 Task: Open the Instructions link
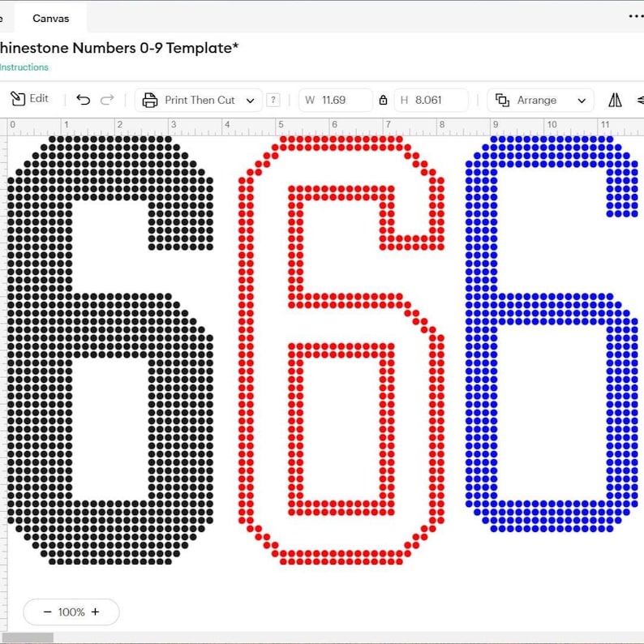tap(24, 67)
